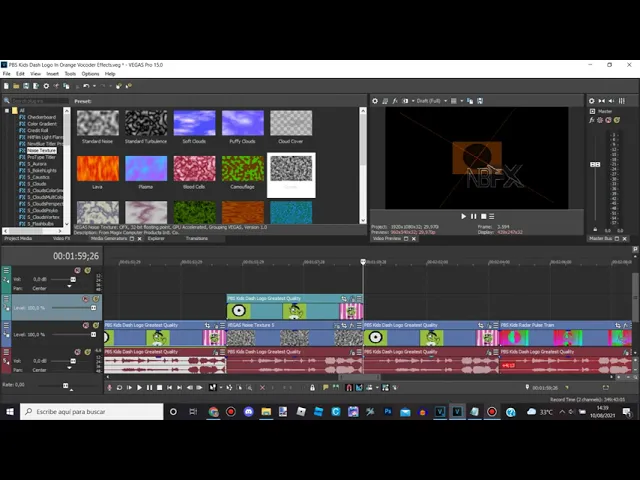Open the Edit menu
640x480 pixels.
(x=20, y=74)
